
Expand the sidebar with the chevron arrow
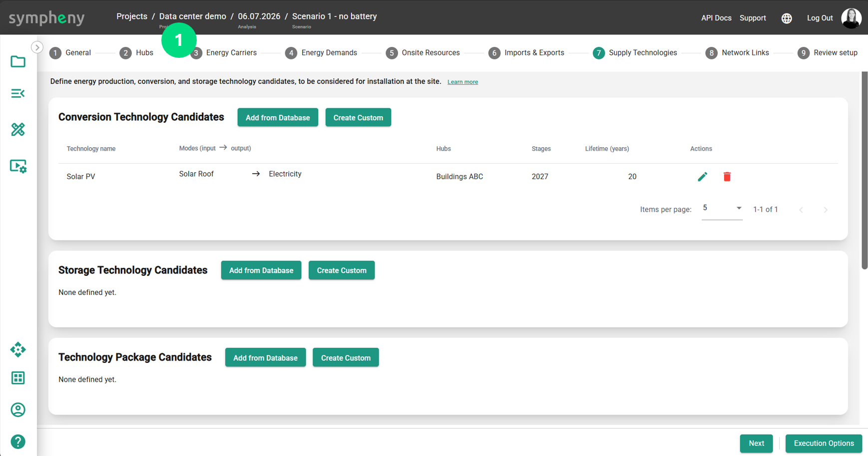tap(37, 47)
